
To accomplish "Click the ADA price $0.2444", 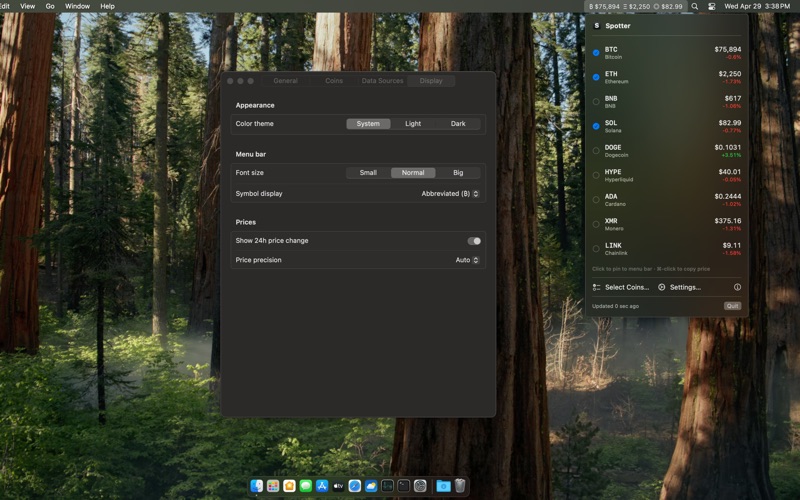I will click(x=728, y=196).
